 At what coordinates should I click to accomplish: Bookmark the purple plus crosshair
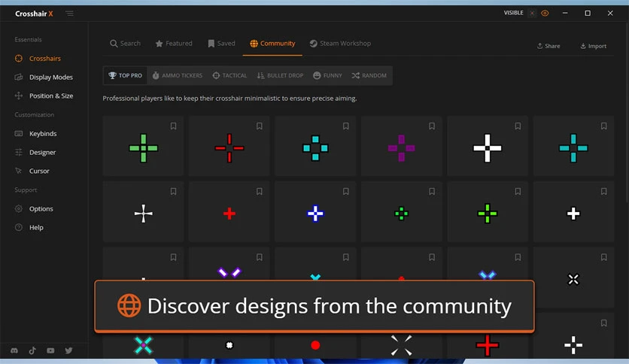(432, 126)
